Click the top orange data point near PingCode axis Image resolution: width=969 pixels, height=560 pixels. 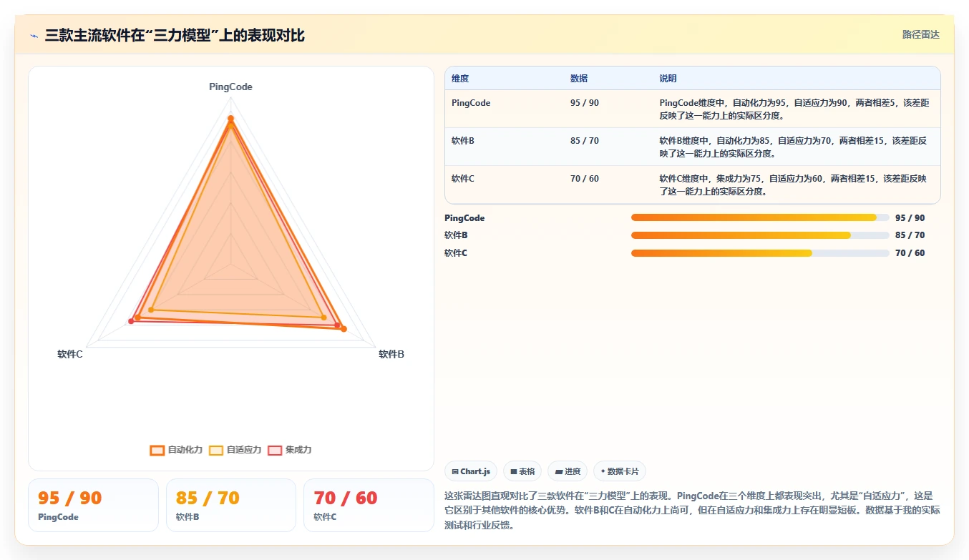(230, 119)
